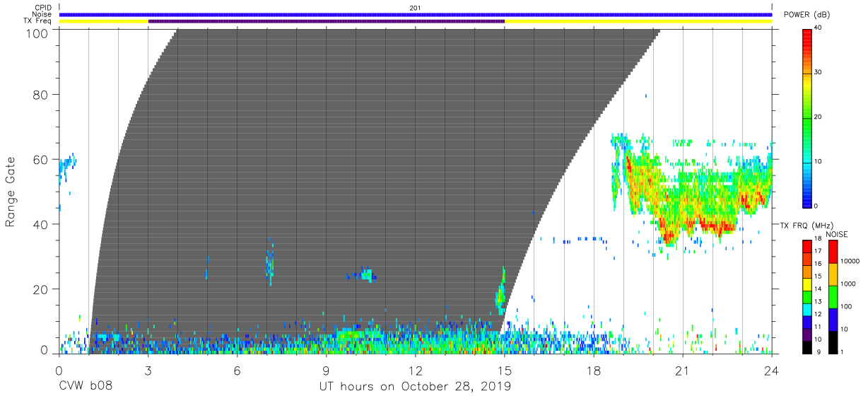
Task: Click the yellow block in NOISE color bar
Action: coord(833,274)
